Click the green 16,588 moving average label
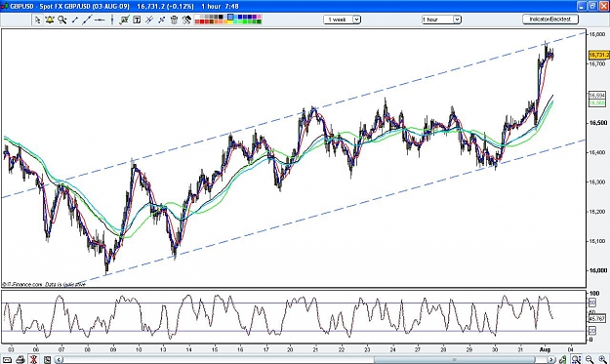 (x=596, y=103)
